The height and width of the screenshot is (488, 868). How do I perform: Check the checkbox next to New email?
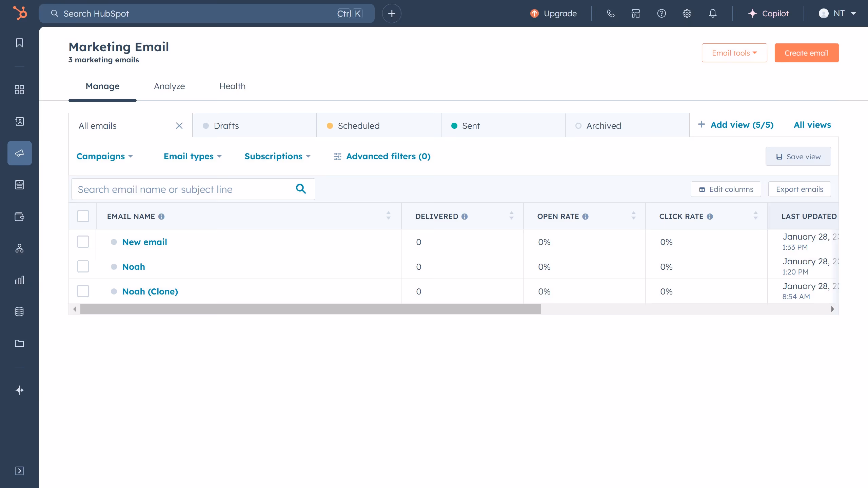tap(83, 242)
